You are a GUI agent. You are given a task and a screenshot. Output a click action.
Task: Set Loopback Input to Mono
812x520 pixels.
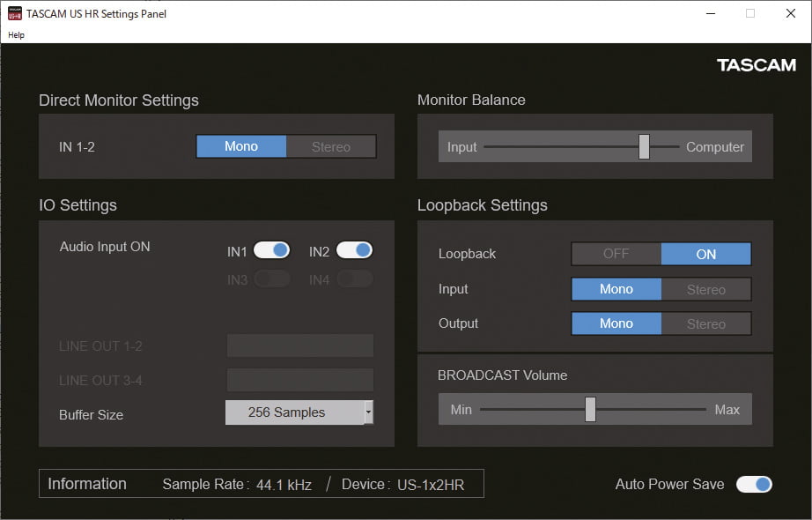tap(616, 289)
